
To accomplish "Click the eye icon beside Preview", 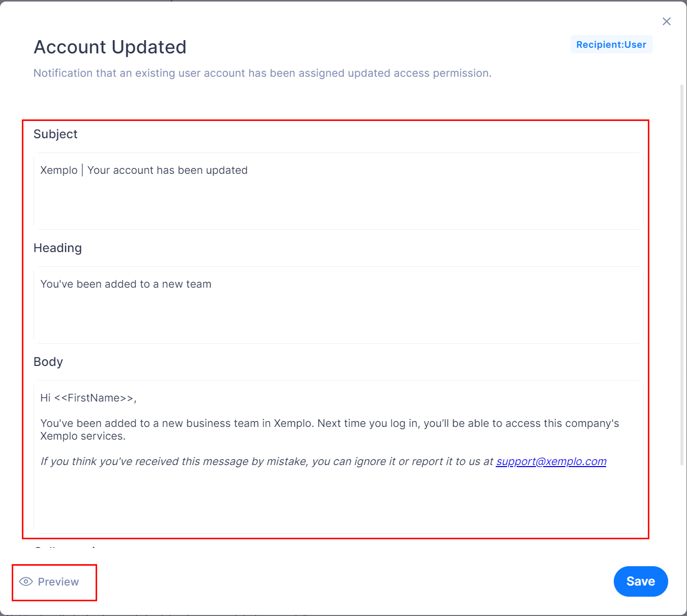I will (x=26, y=581).
